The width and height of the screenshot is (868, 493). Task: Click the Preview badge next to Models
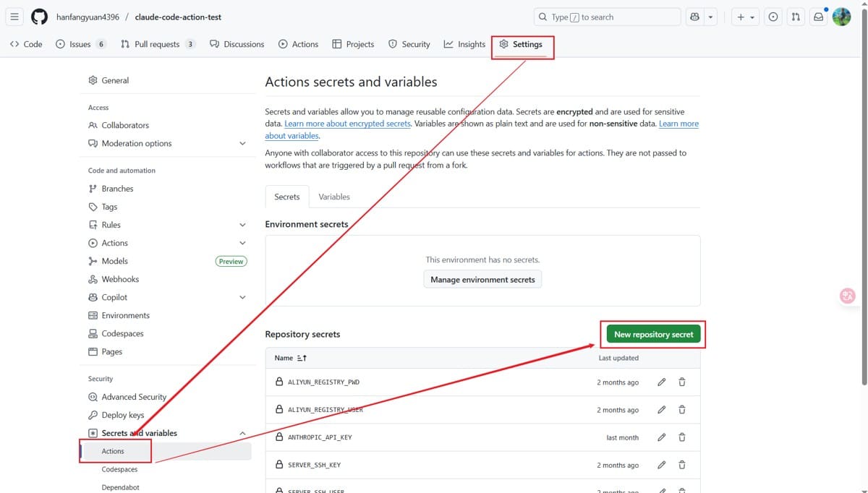tap(231, 262)
